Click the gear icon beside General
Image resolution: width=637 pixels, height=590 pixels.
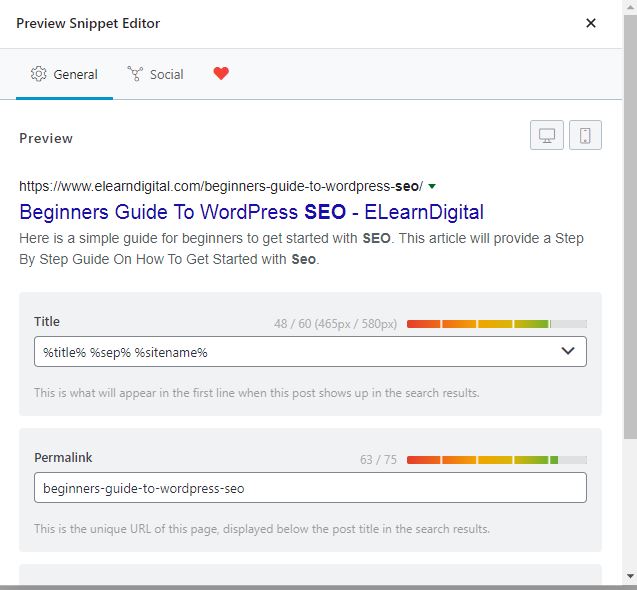click(39, 74)
